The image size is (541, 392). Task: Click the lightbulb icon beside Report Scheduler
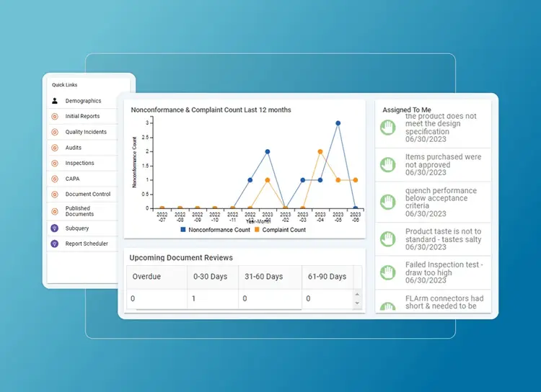tap(55, 244)
